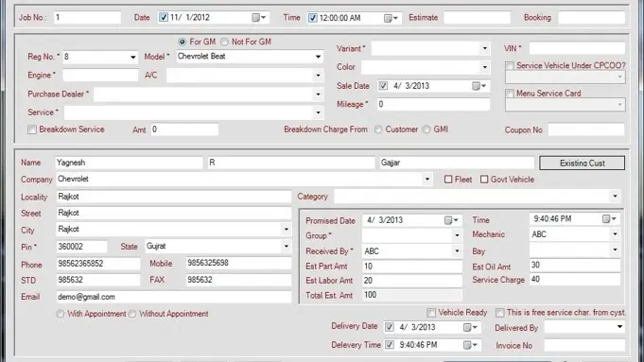Click the Engine input field

coord(100,75)
